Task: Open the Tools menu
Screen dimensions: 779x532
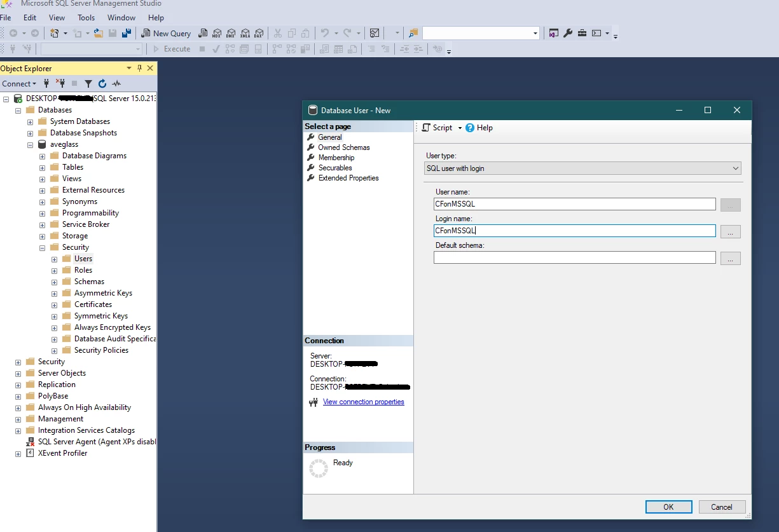Action: (x=86, y=18)
